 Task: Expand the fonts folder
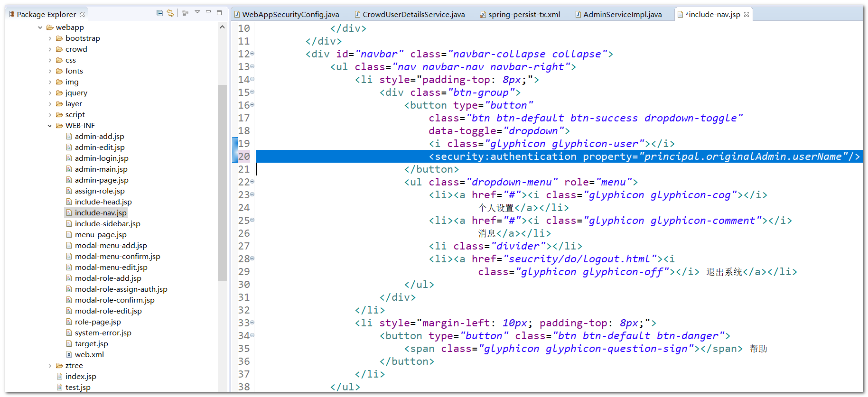click(50, 71)
